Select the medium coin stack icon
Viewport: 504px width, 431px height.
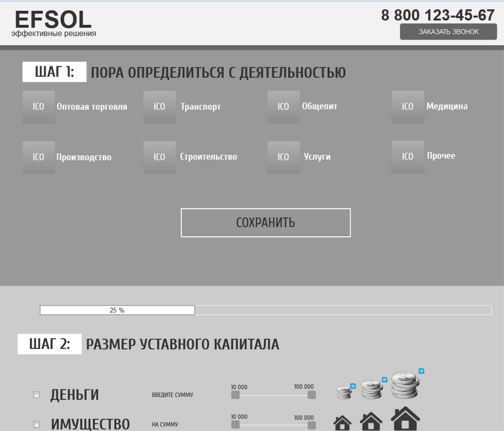tap(372, 389)
